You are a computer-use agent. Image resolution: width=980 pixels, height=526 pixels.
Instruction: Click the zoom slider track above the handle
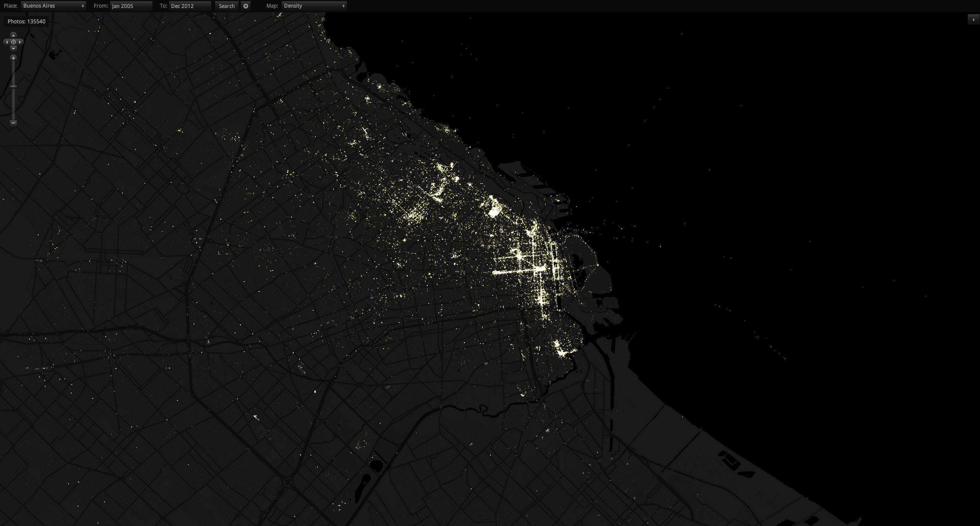click(x=13, y=73)
